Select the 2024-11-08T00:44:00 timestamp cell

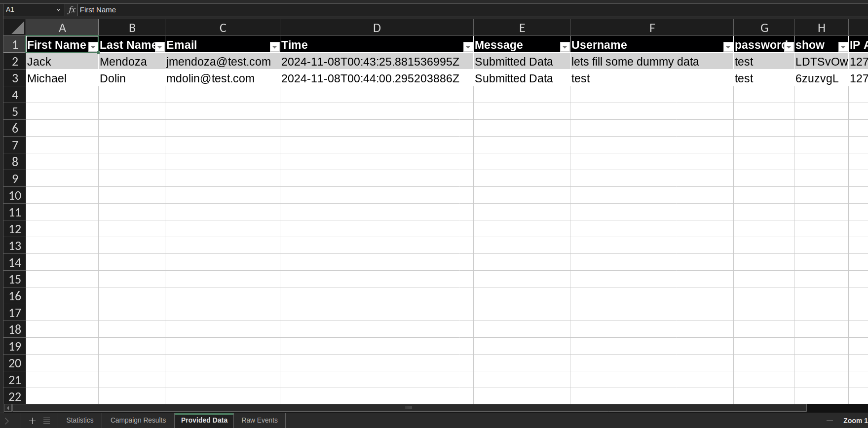[x=377, y=78]
